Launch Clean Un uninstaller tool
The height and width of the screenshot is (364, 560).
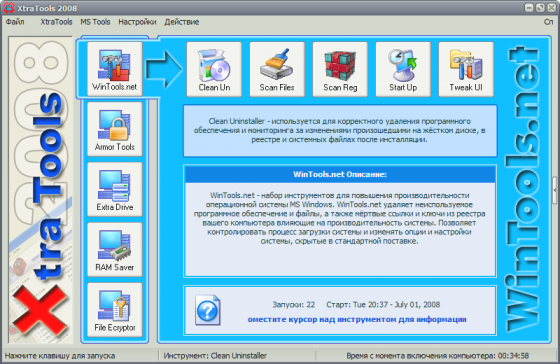pos(214,69)
